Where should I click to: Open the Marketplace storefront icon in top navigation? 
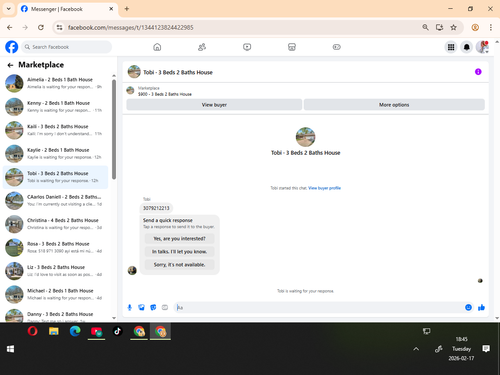click(x=292, y=47)
